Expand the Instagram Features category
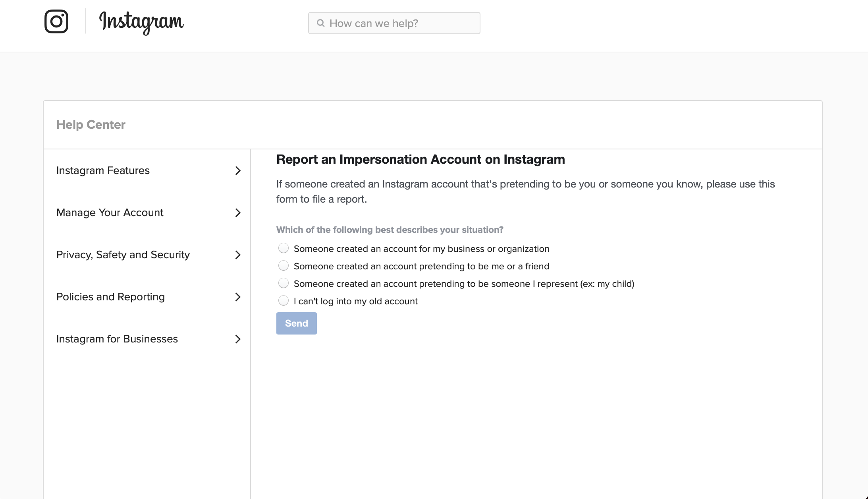868x499 pixels. (103, 170)
